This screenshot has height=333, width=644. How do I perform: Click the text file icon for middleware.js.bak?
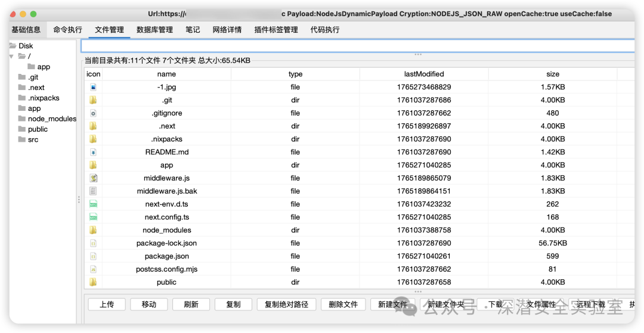pos(93,191)
